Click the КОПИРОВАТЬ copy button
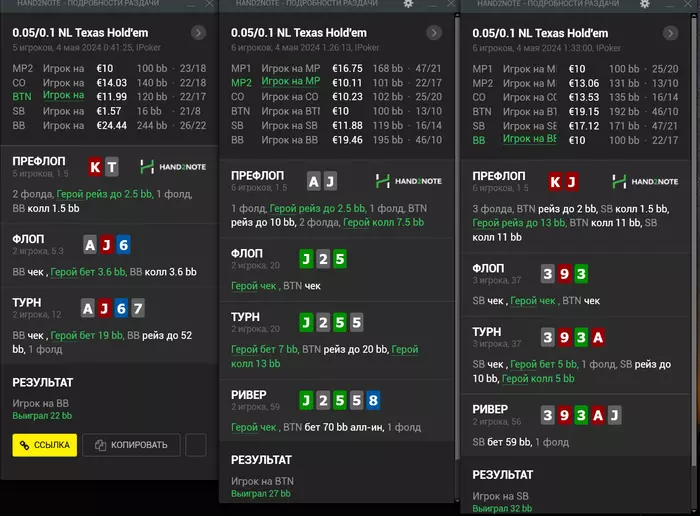 131,445
